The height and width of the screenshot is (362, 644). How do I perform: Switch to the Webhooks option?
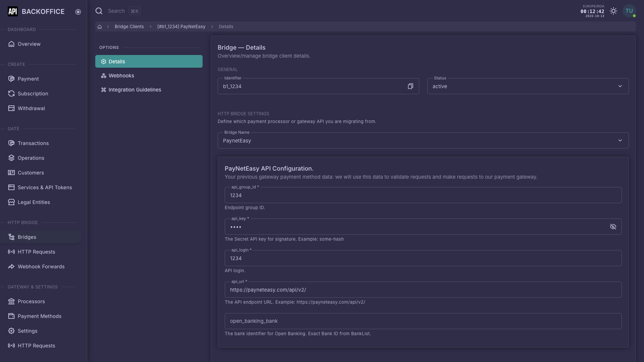(x=149, y=76)
